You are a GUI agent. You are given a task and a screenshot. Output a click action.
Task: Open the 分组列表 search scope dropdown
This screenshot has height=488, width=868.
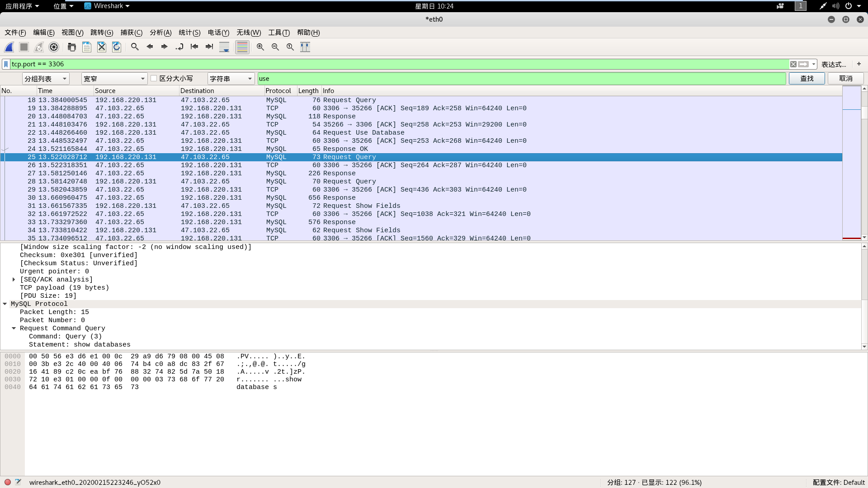click(x=46, y=79)
